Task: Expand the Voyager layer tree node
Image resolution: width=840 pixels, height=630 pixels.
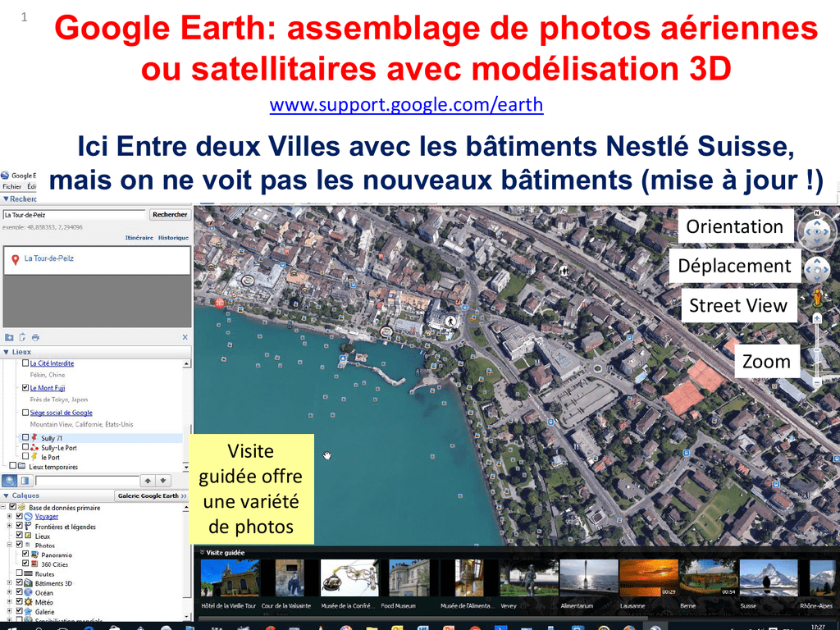Action: [9, 517]
